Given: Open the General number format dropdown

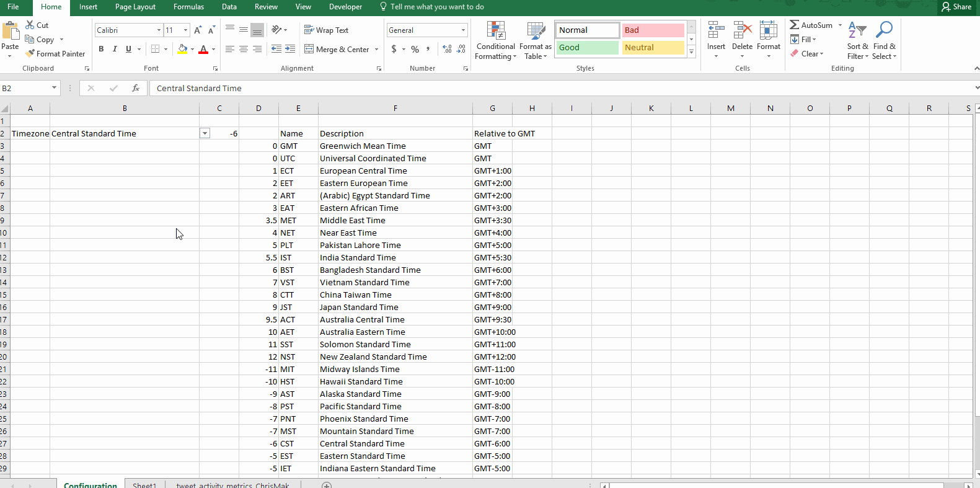Looking at the screenshot, I should pos(463,30).
